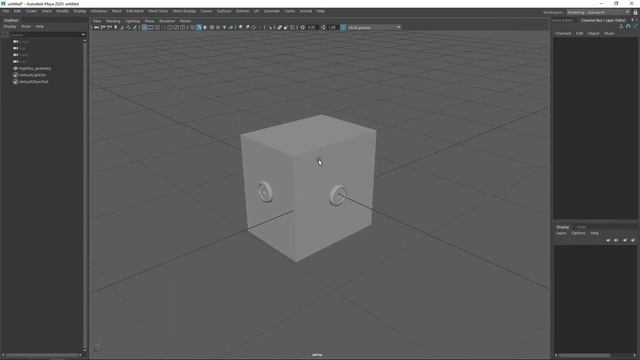Enable Multisample Anti-aliasing icon
This screenshot has width=640, height=360.
[253, 28]
